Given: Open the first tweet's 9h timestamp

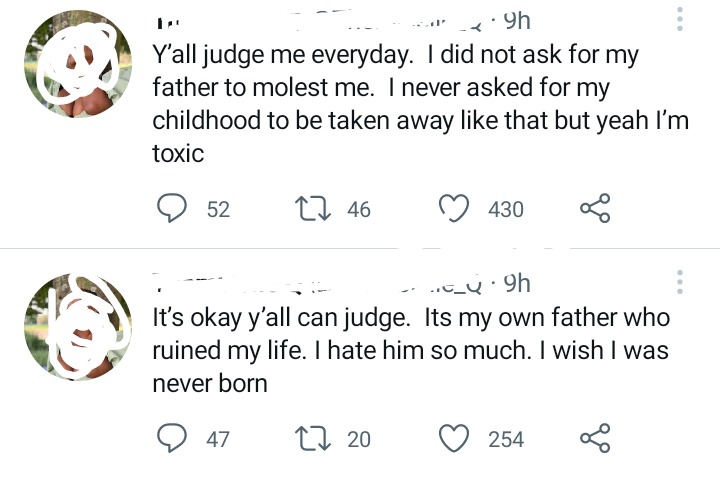Looking at the screenshot, I should (x=517, y=21).
